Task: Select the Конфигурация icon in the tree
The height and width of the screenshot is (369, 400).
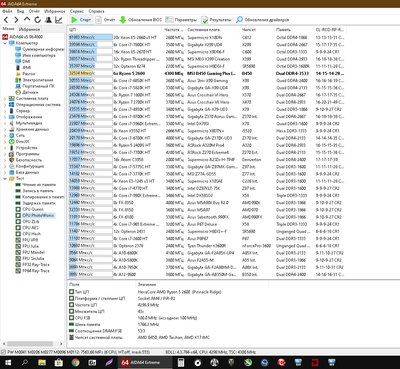Action: click(x=12, y=166)
